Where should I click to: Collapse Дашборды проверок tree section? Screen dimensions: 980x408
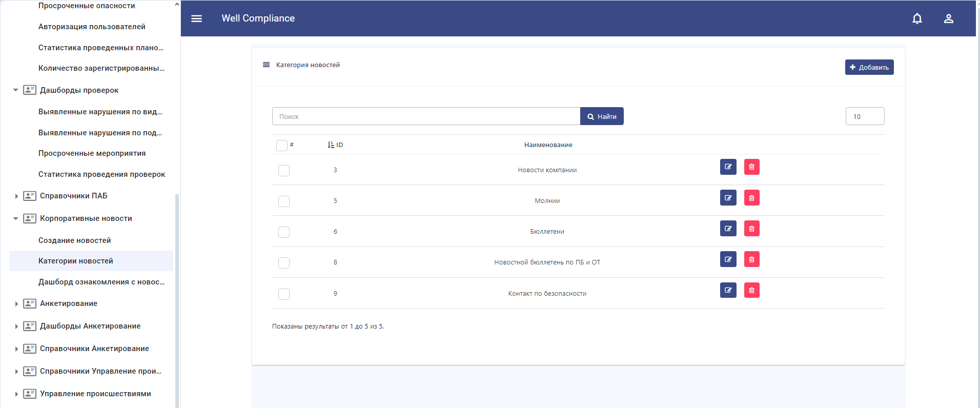coord(16,90)
